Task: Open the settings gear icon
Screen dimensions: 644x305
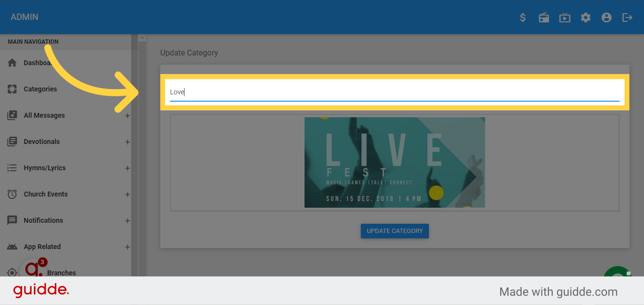Action: coord(585,17)
